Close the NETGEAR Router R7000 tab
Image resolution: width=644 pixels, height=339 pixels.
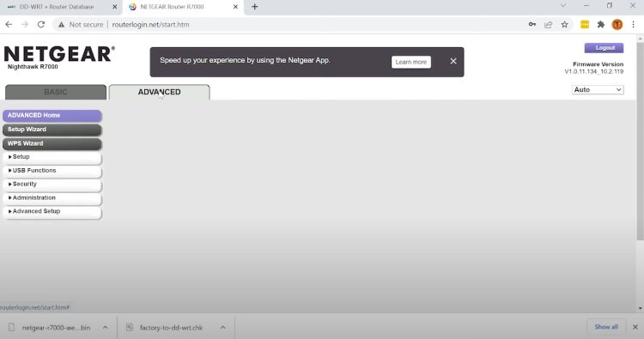click(x=236, y=7)
